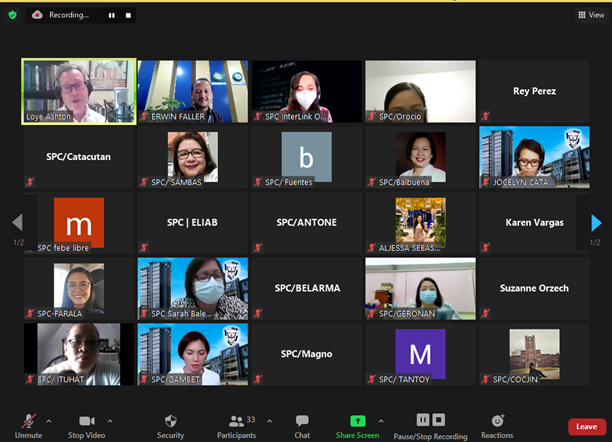
Task: Open the View layout menu
Action: (591, 15)
